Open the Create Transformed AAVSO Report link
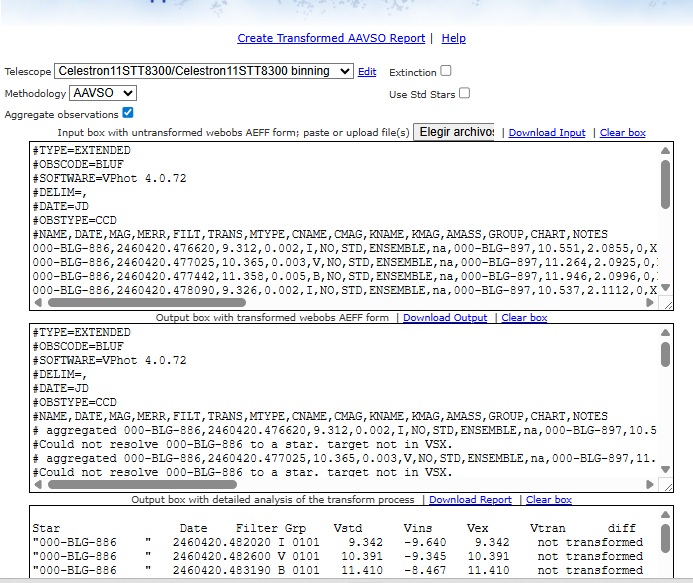 pos(331,39)
